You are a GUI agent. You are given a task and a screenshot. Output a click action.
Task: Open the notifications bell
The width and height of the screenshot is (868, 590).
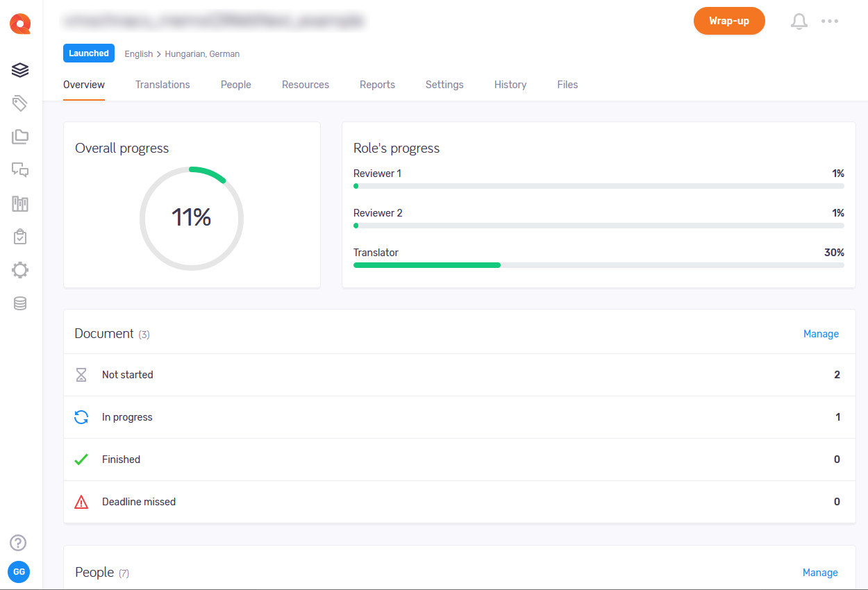click(799, 22)
